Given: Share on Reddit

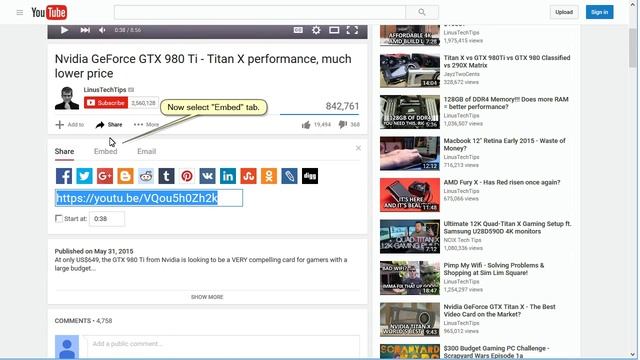Looking at the screenshot, I should coord(146,176).
